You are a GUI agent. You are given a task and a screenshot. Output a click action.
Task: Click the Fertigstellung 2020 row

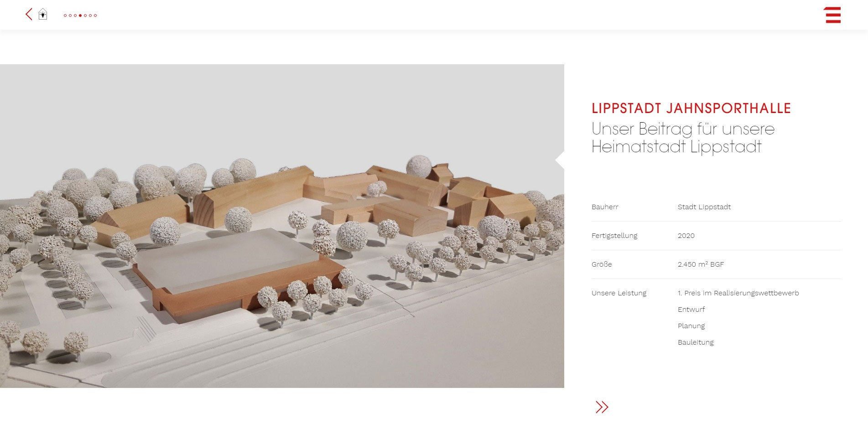coord(716,236)
